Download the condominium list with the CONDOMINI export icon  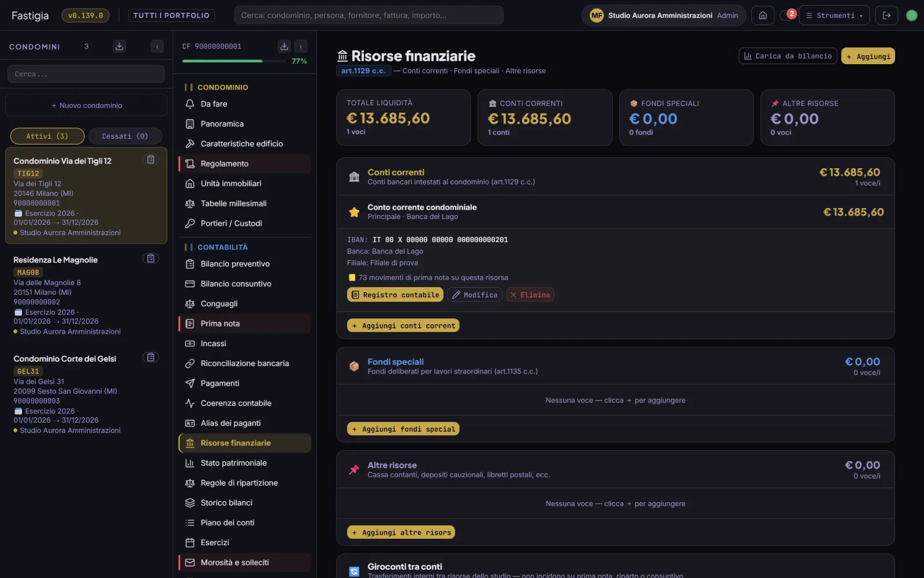(x=120, y=46)
